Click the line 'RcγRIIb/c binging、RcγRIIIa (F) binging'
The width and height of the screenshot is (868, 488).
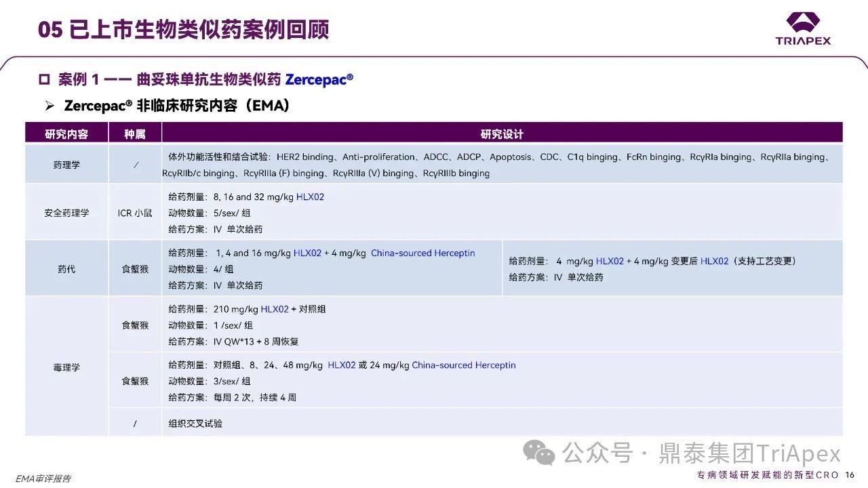coord(325,173)
